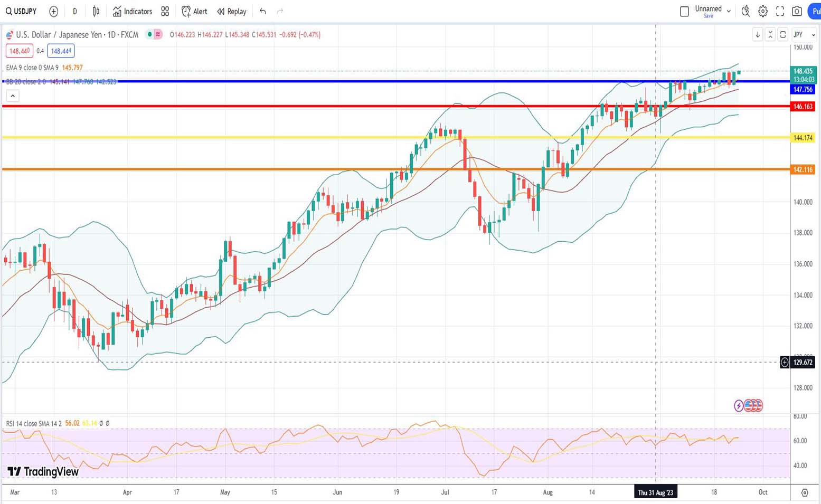Click the Alert button
Image resolution: width=821 pixels, height=504 pixels.
pos(194,11)
